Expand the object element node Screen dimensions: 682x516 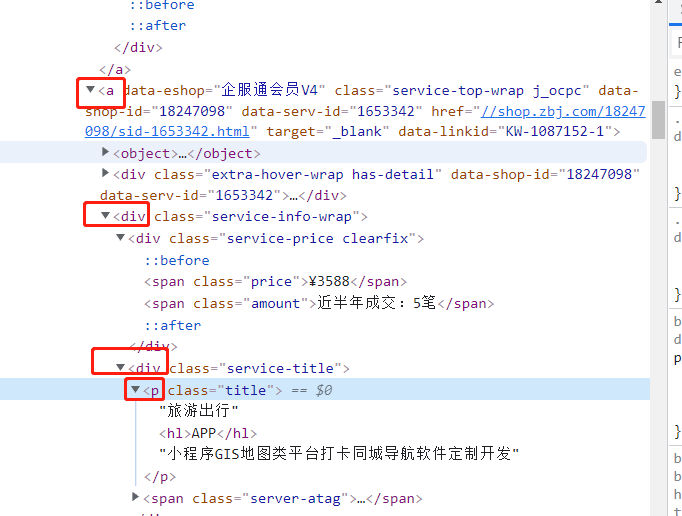point(105,151)
